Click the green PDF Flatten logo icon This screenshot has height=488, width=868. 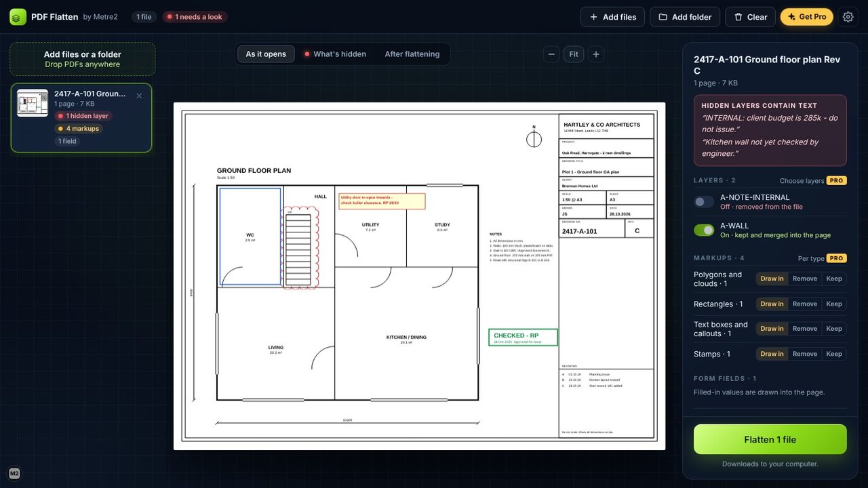click(x=18, y=17)
